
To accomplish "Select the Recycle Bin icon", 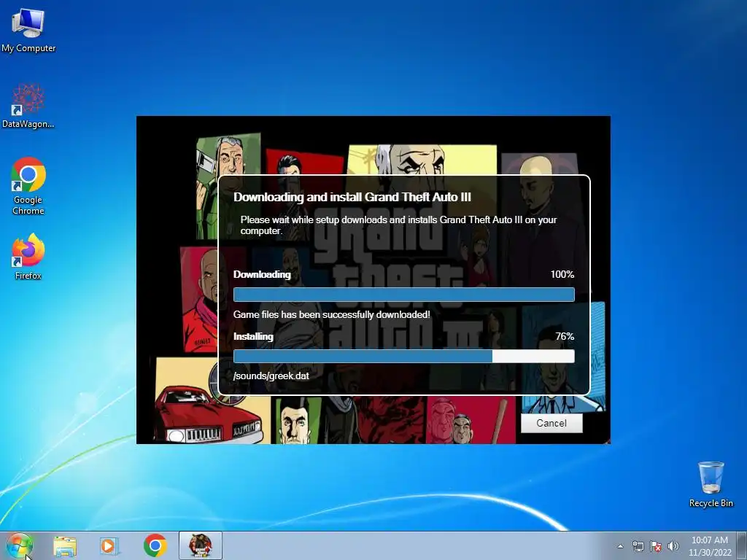I will click(711, 484).
